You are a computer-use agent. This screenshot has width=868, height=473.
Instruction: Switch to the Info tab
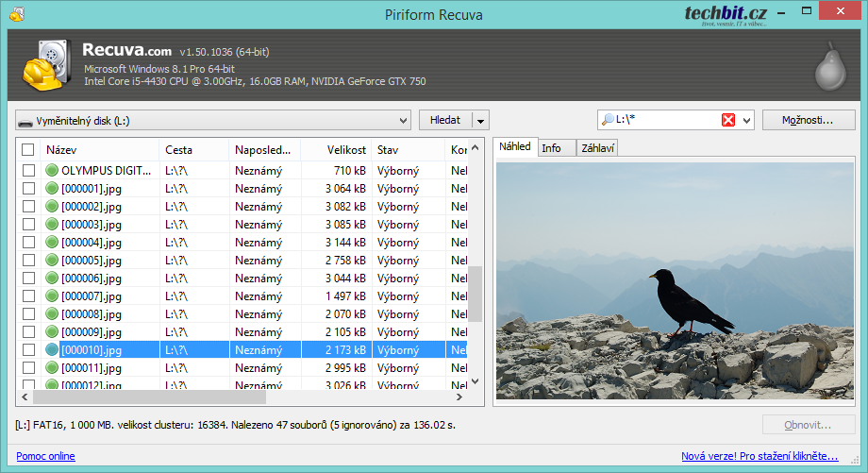click(x=551, y=148)
